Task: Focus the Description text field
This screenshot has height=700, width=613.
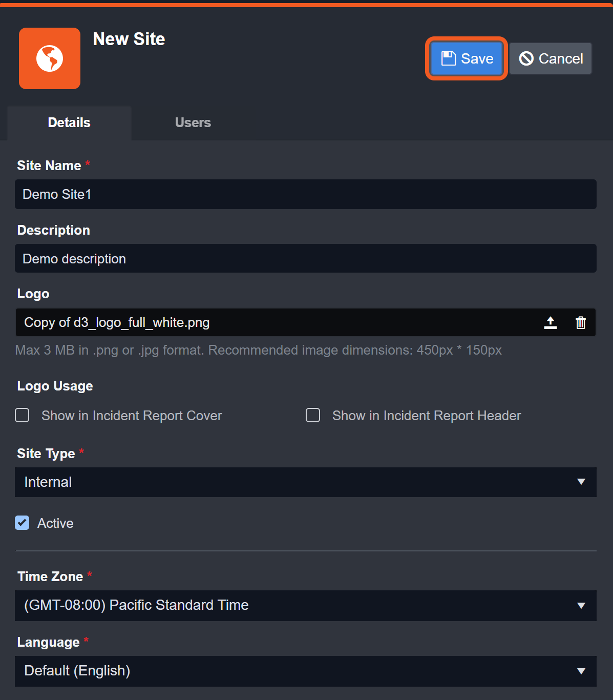Action: click(x=305, y=259)
